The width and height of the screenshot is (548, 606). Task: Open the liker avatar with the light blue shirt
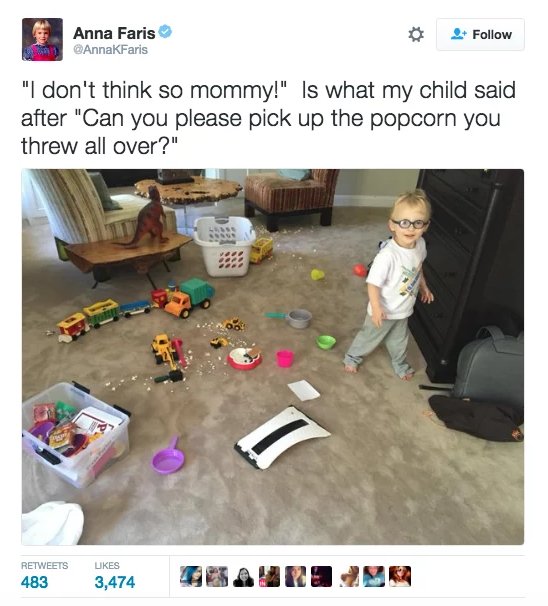(x=374, y=576)
